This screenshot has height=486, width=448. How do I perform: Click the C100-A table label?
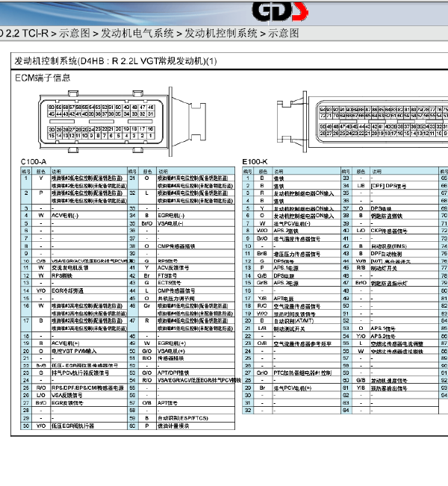click(x=34, y=162)
